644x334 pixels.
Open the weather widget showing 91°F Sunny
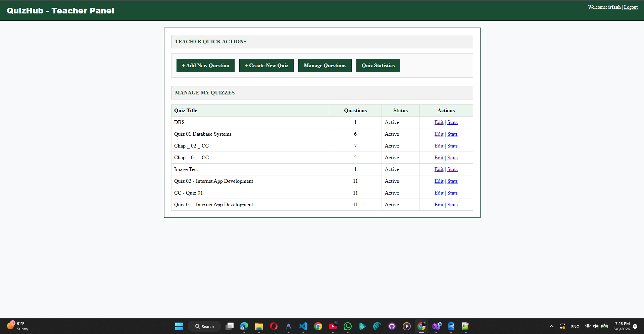(x=18, y=326)
